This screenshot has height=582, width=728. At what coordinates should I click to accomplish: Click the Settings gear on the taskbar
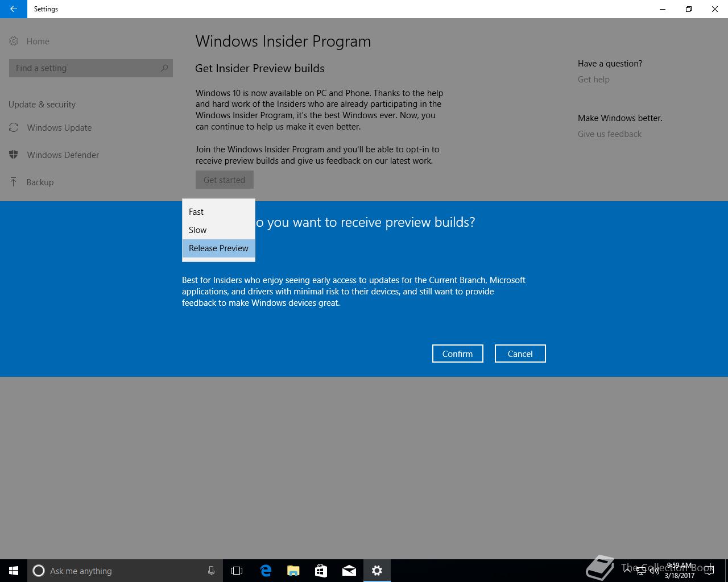[377, 571]
